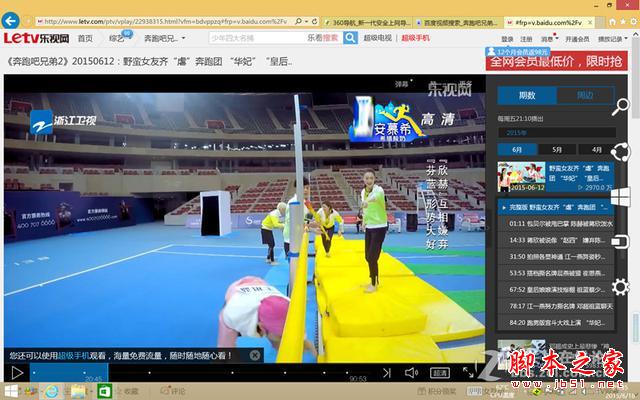This screenshot has height=400, width=640.
Task: Select the 周边 tab in sidebar
Action: coord(584,95)
